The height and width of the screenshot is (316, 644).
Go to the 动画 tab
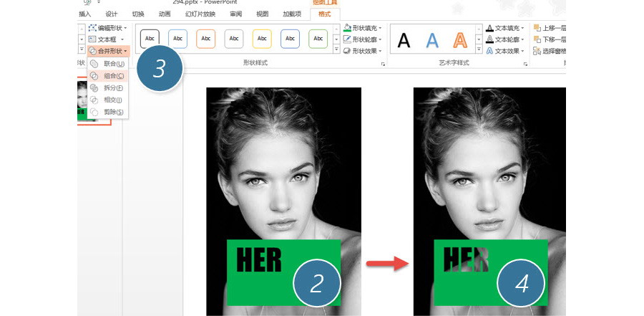165,14
